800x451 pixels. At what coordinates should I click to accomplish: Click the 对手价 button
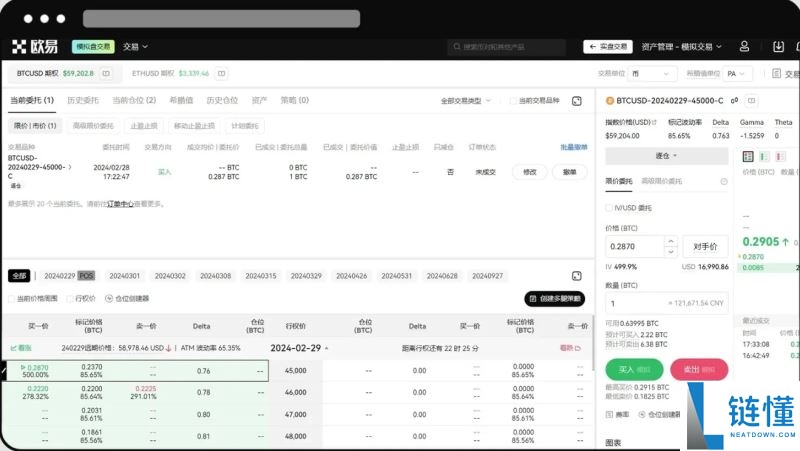pyautogui.click(x=705, y=246)
